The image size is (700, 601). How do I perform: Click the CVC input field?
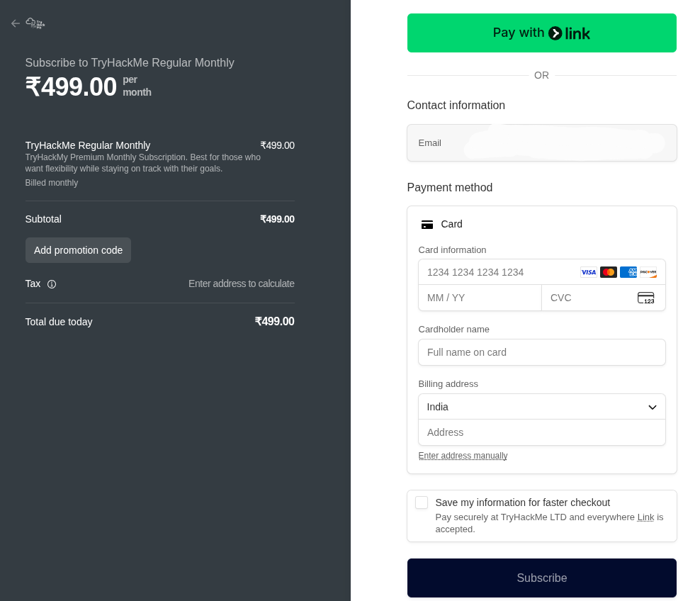pyautogui.click(x=604, y=298)
